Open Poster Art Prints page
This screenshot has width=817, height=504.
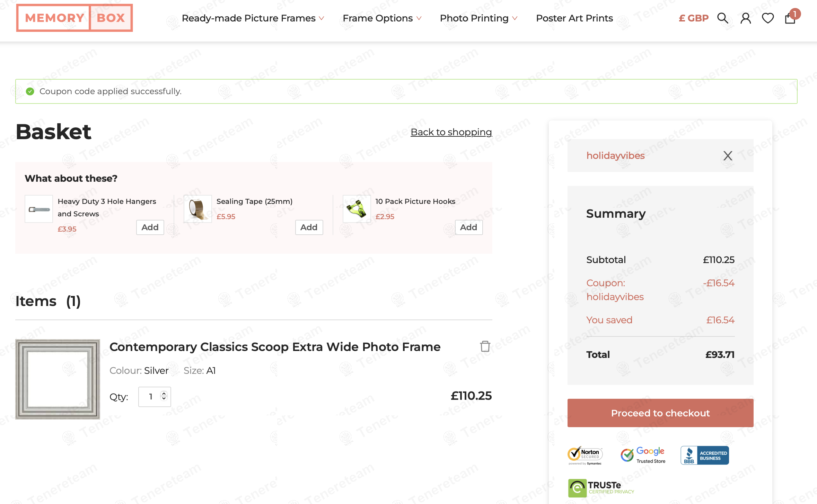574,18
